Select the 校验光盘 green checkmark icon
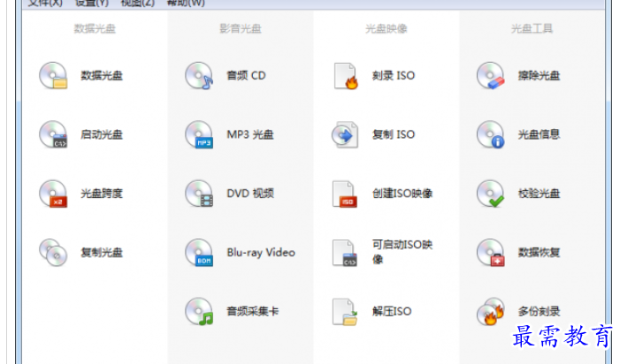This screenshot has width=620, height=364. click(x=491, y=193)
